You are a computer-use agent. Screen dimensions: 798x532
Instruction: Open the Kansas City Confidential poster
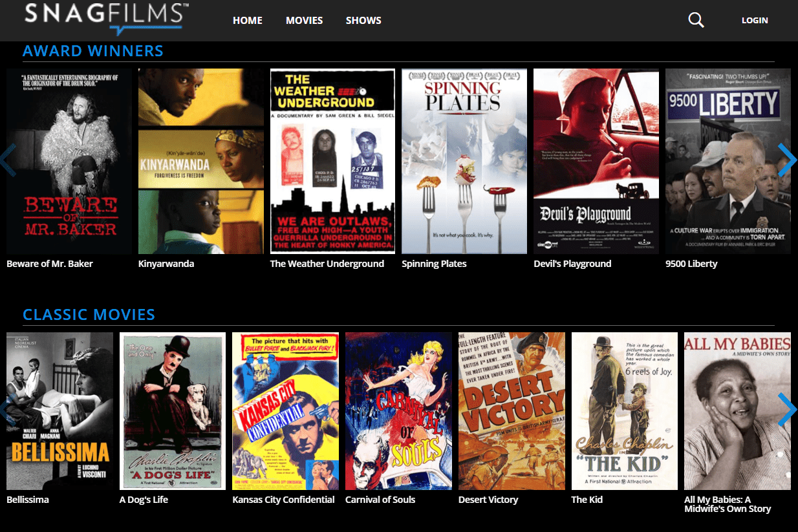click(x=285, y=410)
